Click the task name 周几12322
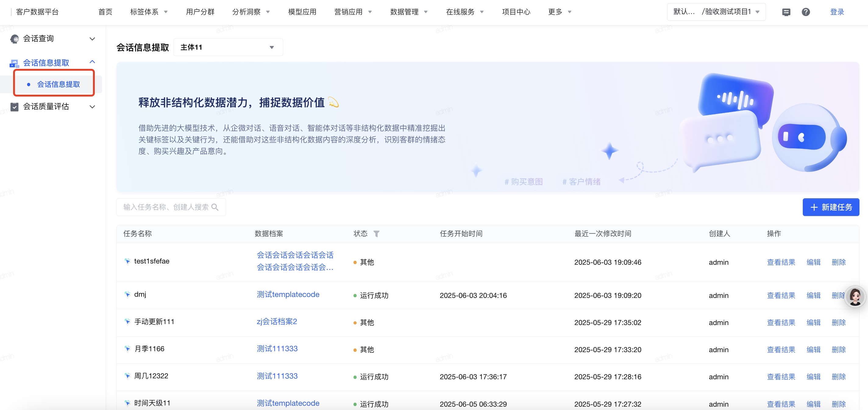 pos(151,376)
